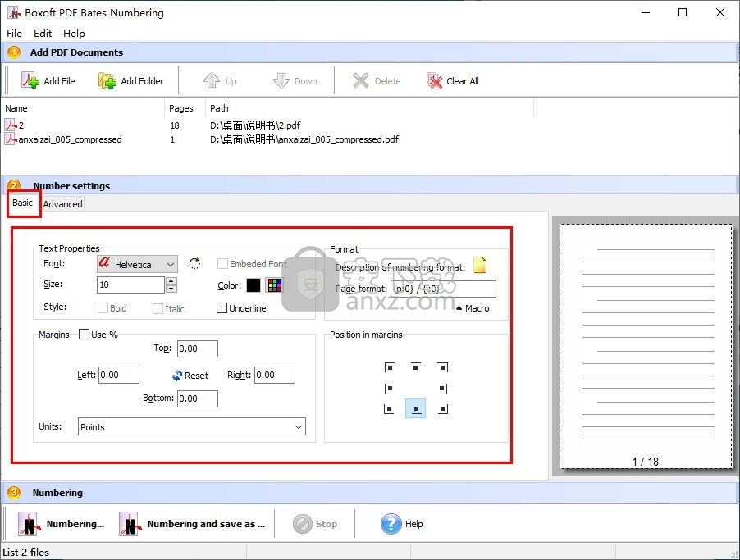Screen dimensions: 740x560
Task: Click the page preview thumbnail
Action: [646, 347]
